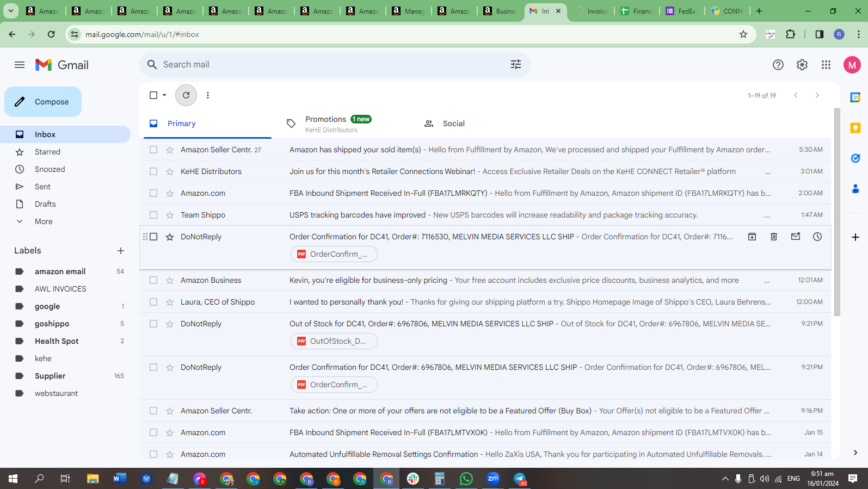Open WhatsApp from the taskbar

click(466, 479)
